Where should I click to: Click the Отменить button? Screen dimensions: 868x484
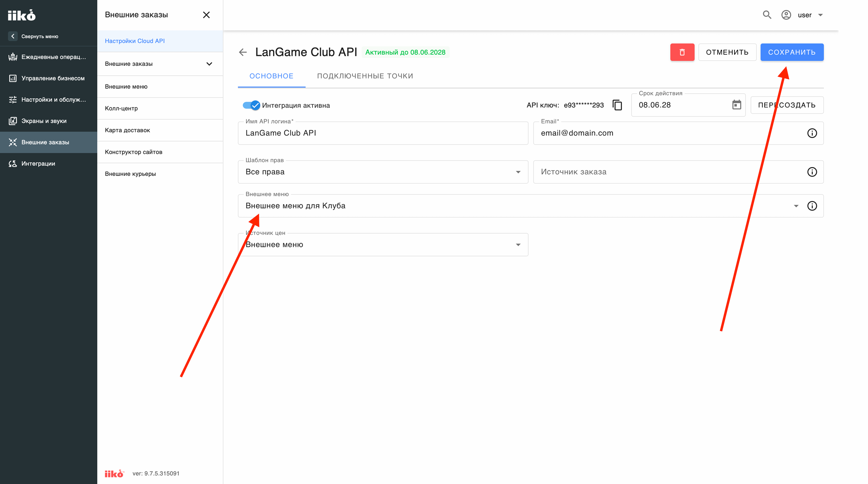727,52
